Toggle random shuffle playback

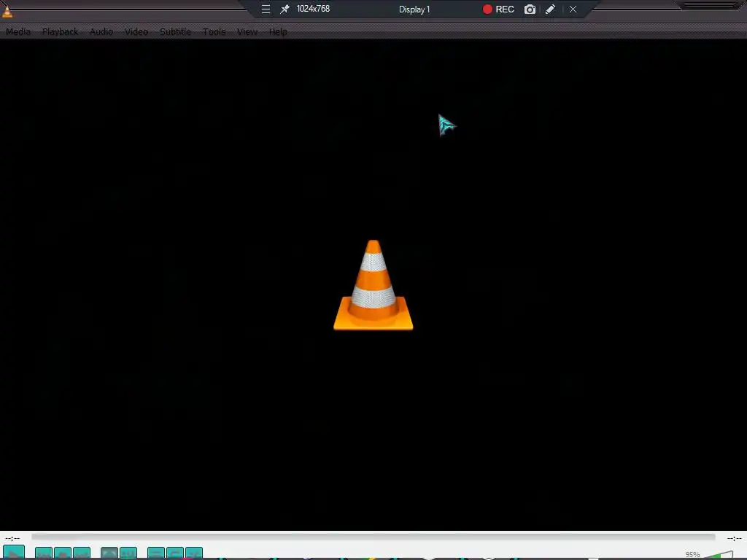coord(194,553)
